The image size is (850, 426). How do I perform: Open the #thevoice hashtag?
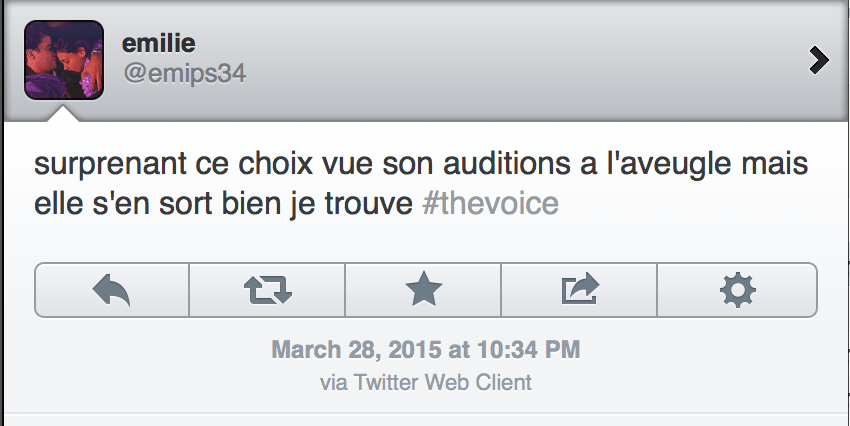pyautogui.click(x=491, y=202)
